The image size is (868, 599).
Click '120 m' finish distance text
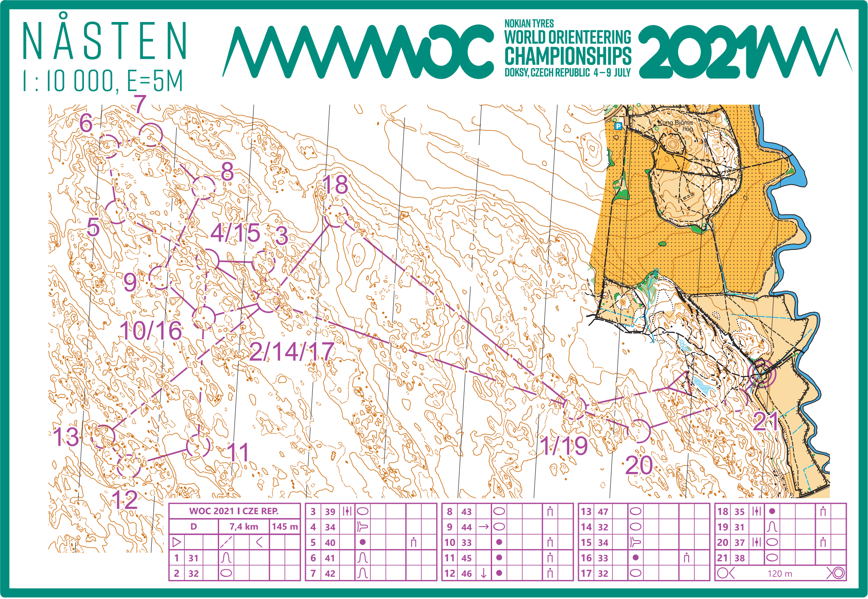(x=780, y=574)
